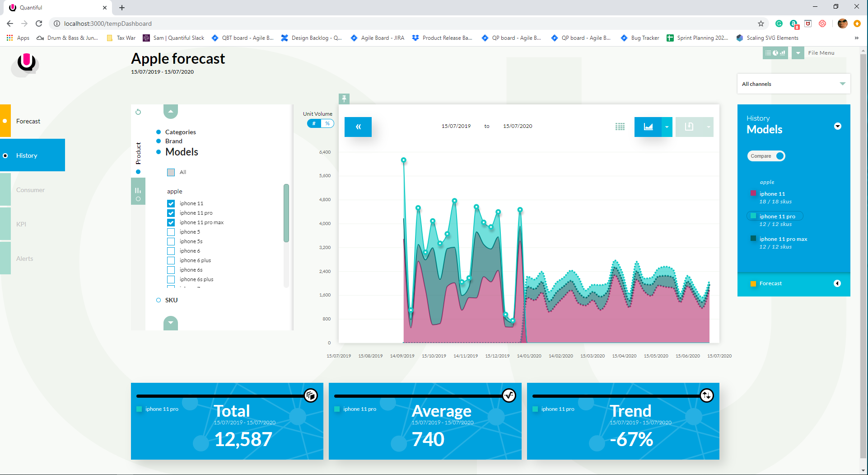The width and height of the screenshot is (868, 475).
Task: Uncheck the iphone 11 pro max checkbox
Action: click(171, 222)
